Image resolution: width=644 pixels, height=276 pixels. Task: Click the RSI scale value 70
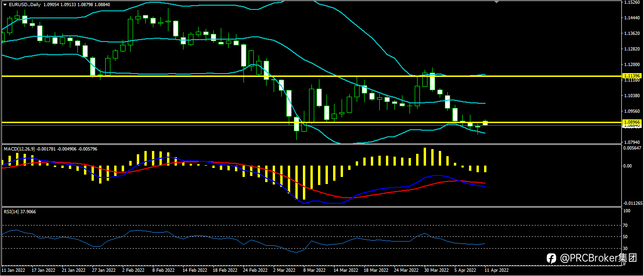click(x=626, y=225)
